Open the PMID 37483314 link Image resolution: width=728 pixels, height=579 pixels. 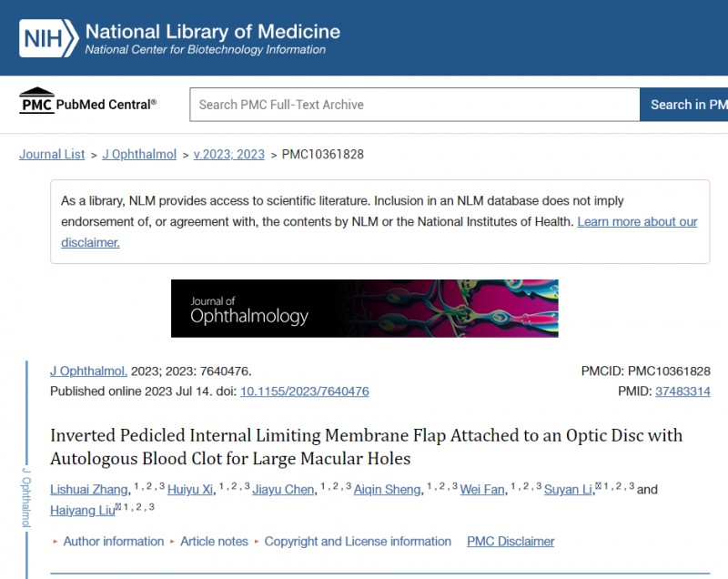682,391
